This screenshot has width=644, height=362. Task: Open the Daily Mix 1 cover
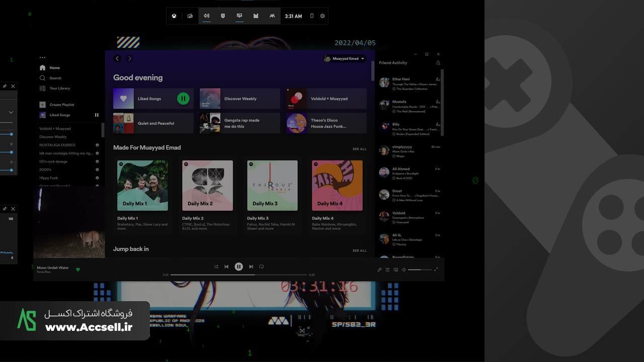click(142, 186)
